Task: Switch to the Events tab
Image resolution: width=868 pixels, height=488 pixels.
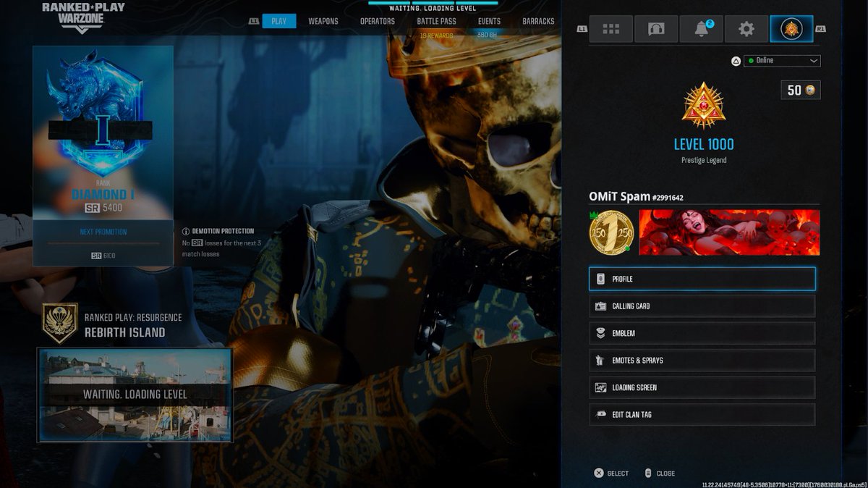Action: click(489, 21)
